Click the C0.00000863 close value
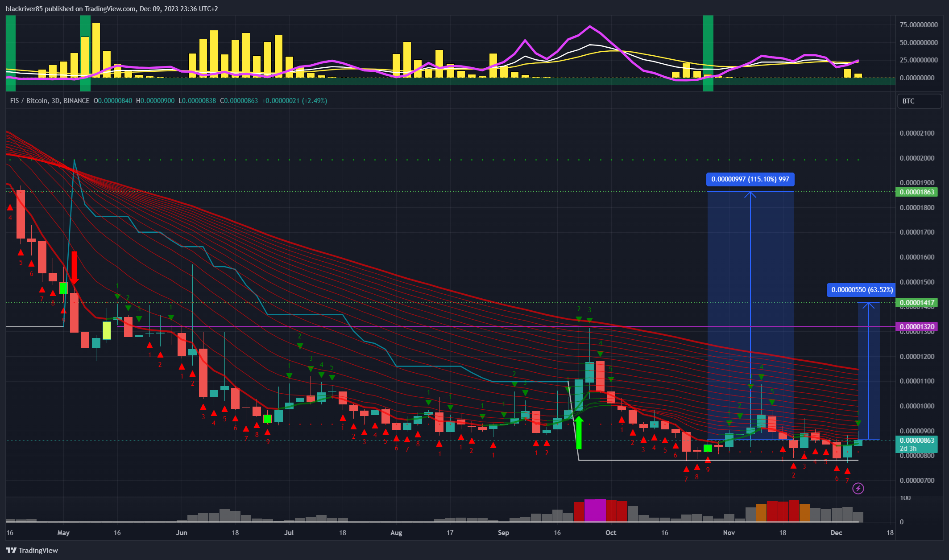Viewport: 949px width, 560px height. (x=239, y=101)
